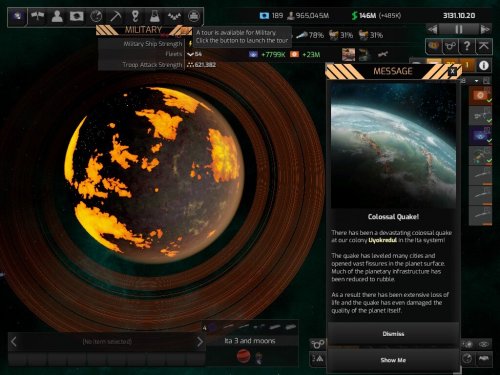
Task: Click the population figure 965,045M
Action: [x=312, y=15]
